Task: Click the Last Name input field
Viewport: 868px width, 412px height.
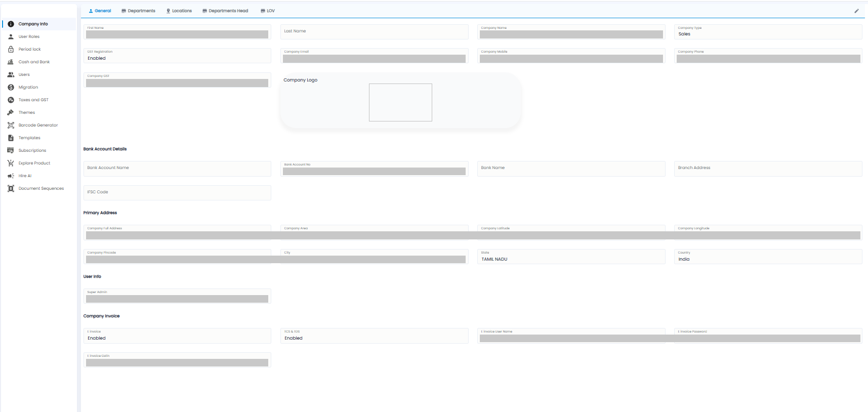Action: tap(374, 32)
